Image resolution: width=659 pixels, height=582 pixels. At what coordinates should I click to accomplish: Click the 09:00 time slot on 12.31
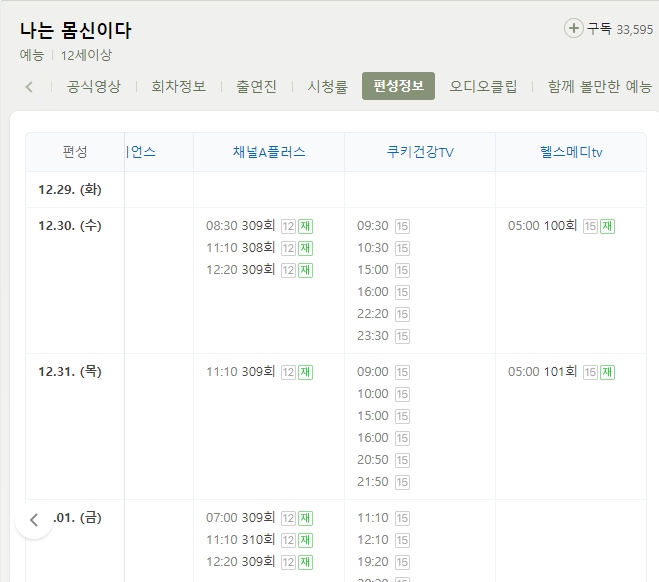[373, 371]
